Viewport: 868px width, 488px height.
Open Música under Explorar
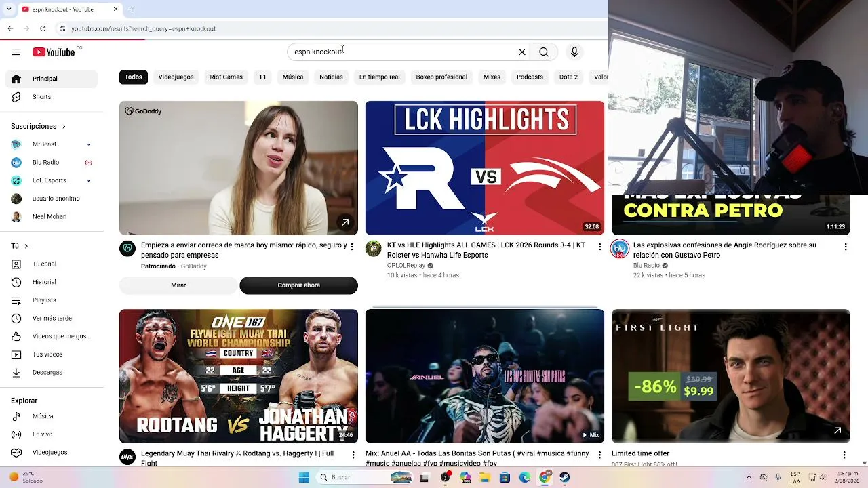point(52,417)
